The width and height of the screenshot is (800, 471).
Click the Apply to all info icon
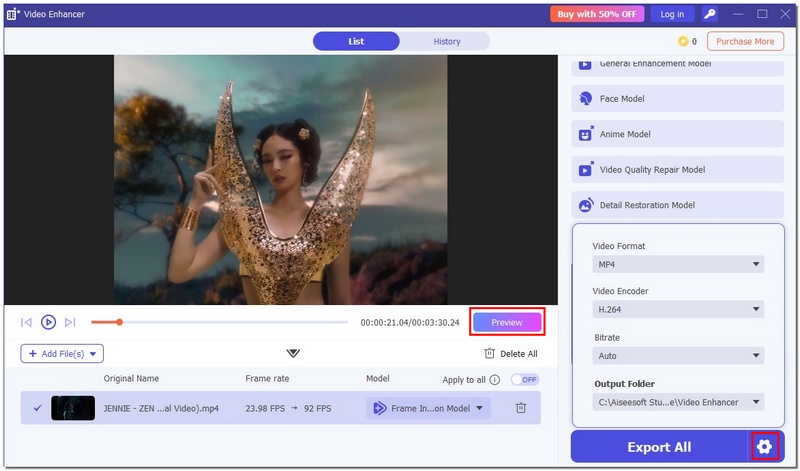click(495, 380)
